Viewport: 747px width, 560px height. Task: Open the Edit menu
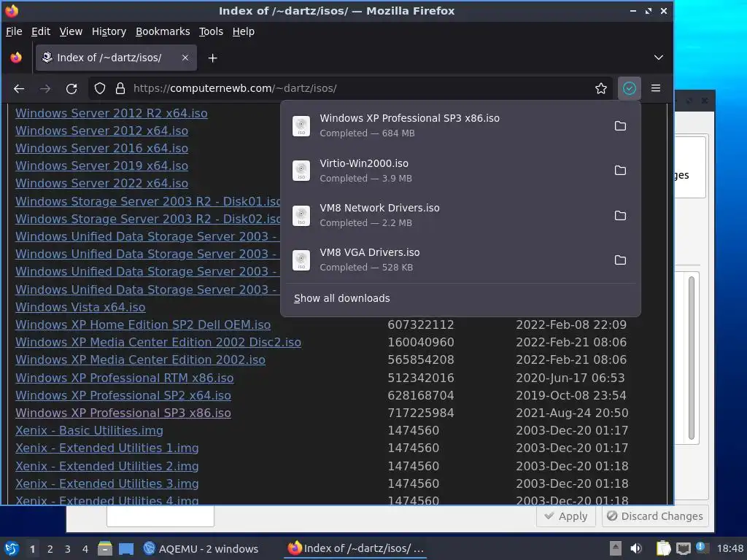click(41, 31)
